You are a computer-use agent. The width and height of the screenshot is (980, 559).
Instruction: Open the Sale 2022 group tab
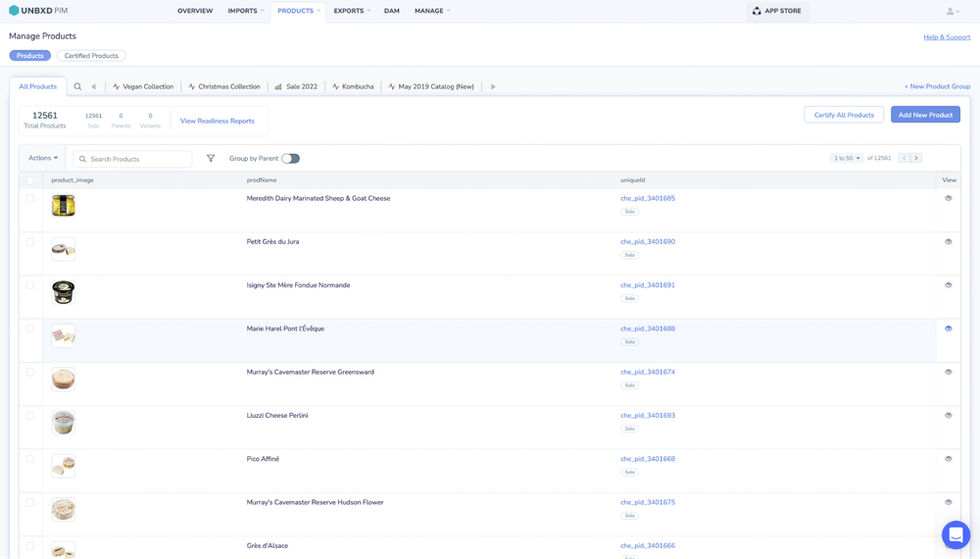pyautogui.click(x=296, y=86)
